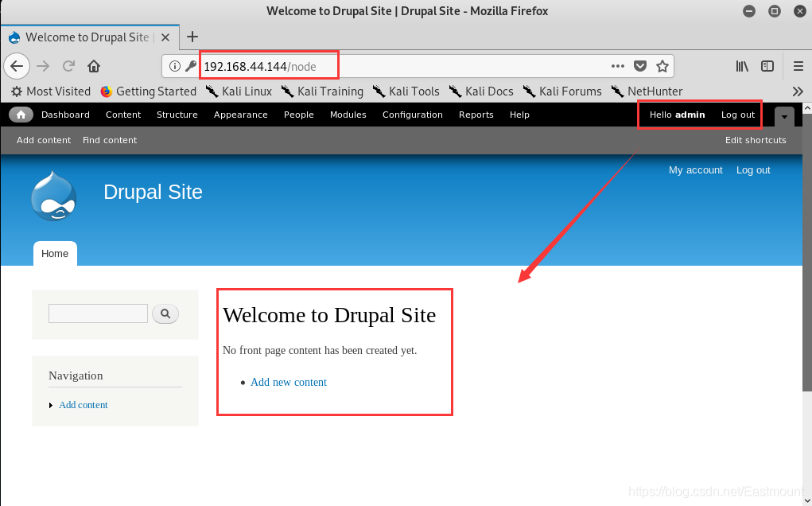Viewport: 812px width, 506px height.
Task: Open the Help admin menu
Action: [519, 115]
